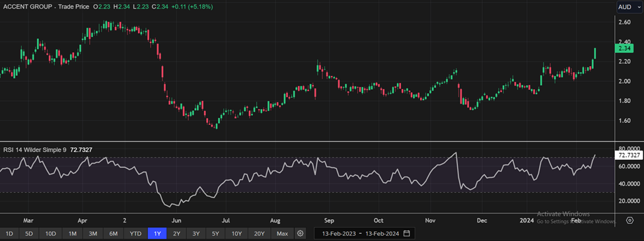The image size is (644, 241).
Task: Edit the 13-Feb-2024 end date
Action: 382,234
